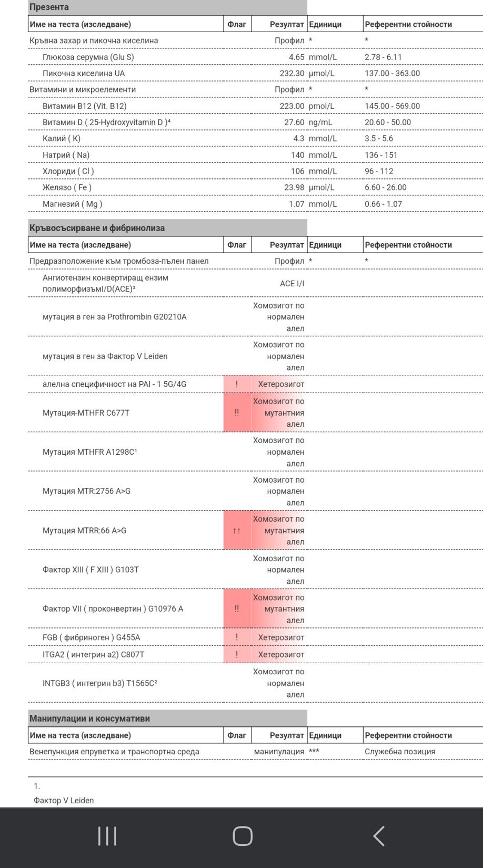Click the Референтни стойности column header in Презента
This screenshot has width=483, height=868.
(x=408, y=24)
